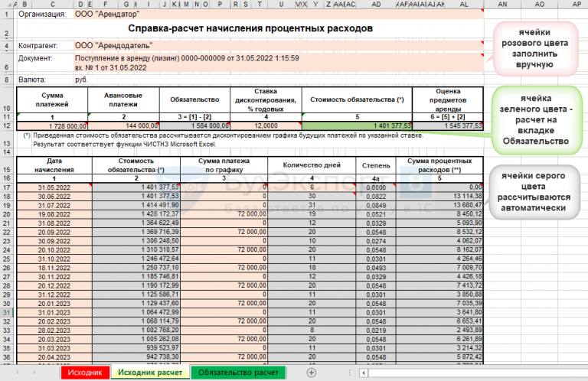Select obligation cell 1 584 000,00
The height and width of the screenshot is (381, 588).
(x=194, y=126)
